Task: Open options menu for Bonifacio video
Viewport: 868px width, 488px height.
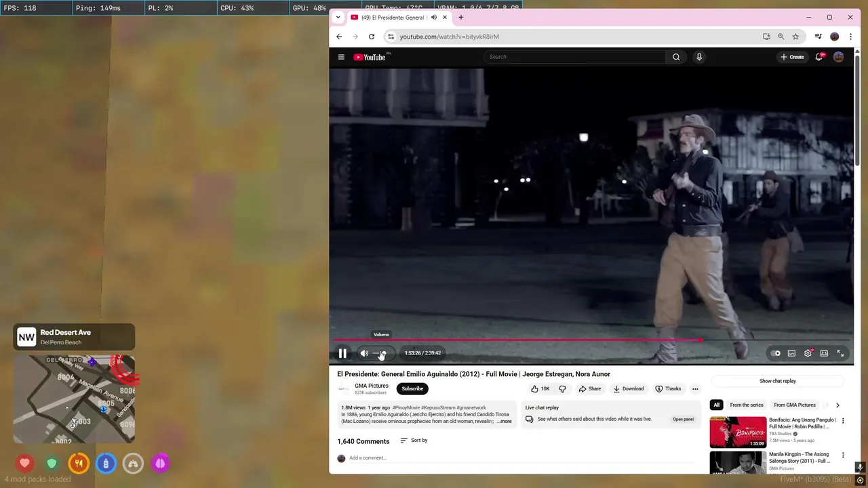Action: coord(843,421)
